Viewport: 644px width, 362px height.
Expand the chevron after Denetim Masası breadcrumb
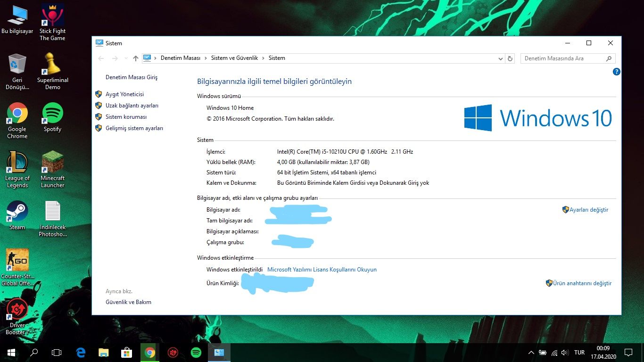[x=206, y=58]
